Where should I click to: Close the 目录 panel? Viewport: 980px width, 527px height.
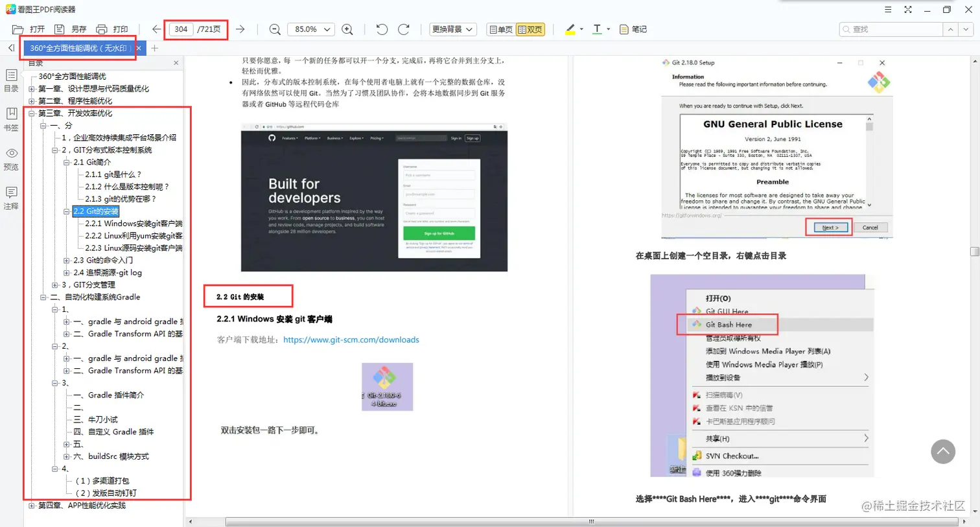coord(176,63)
